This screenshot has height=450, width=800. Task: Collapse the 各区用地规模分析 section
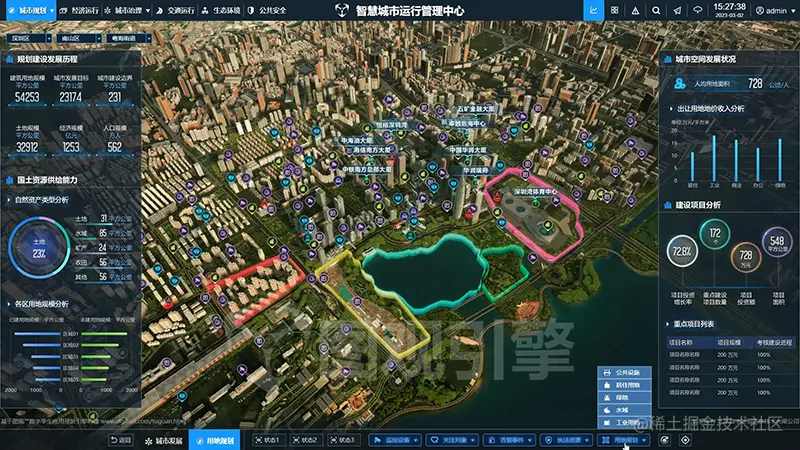[x=9, y=304]
